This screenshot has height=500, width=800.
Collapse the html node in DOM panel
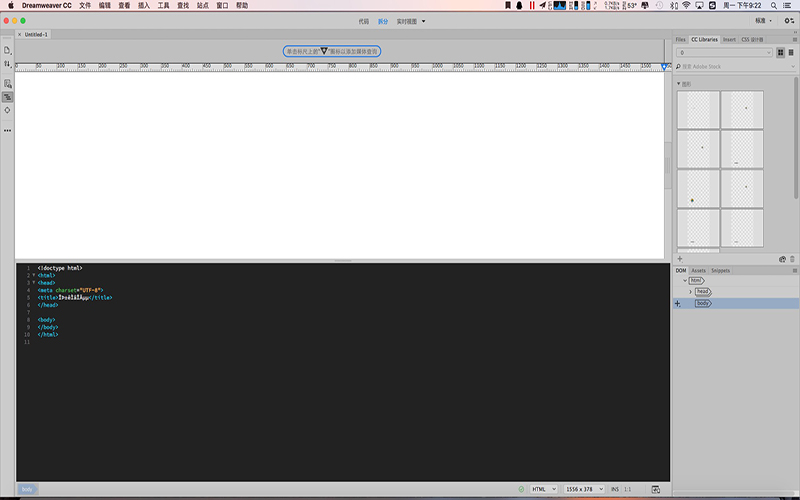click(685, 281)
